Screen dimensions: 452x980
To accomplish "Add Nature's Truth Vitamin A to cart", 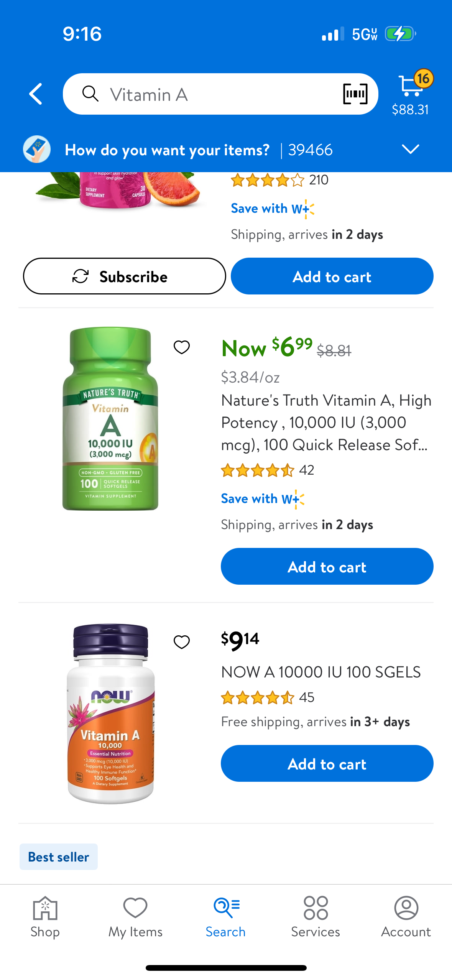I will 327,566.
